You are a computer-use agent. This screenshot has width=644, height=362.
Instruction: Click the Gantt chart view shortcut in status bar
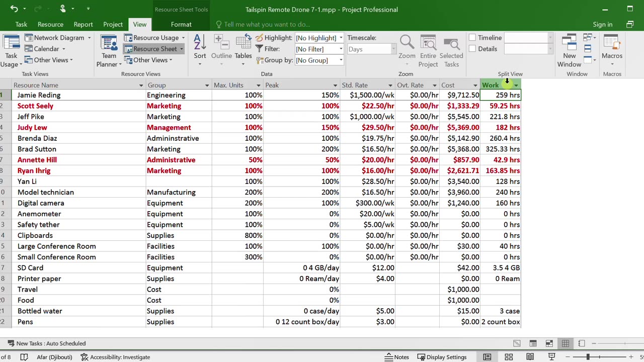click(x=517, y=343)
